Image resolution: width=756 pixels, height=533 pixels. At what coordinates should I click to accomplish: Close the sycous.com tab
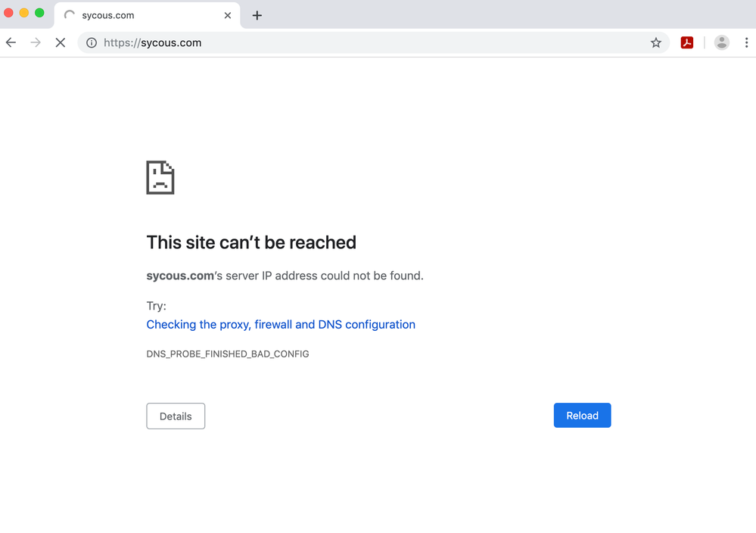[228, 15]
